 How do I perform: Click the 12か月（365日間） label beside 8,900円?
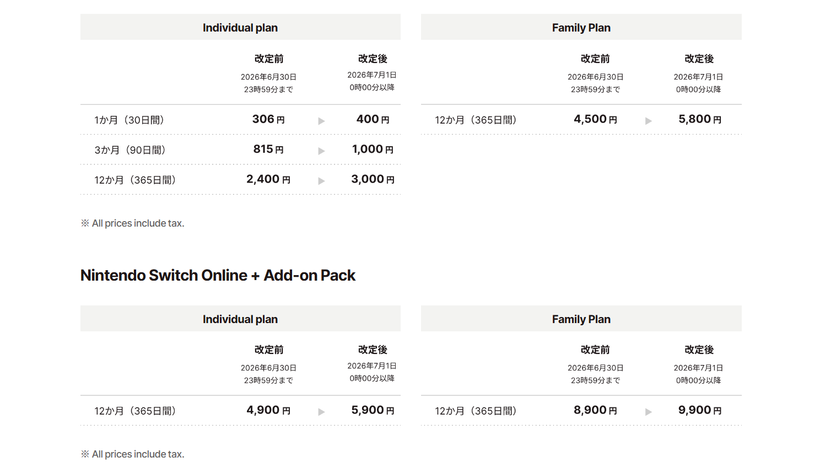[476, 411]
